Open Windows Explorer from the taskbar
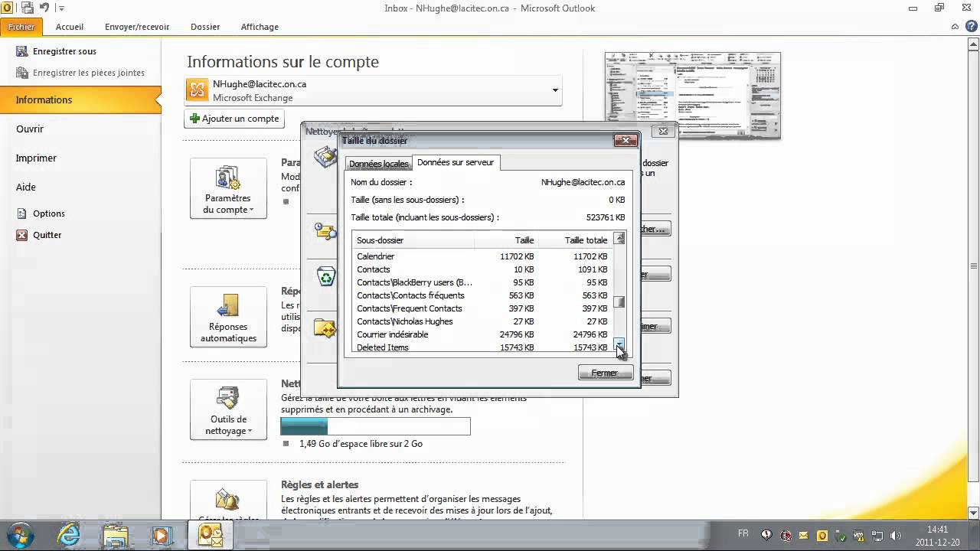 click(x=115, y=535)
